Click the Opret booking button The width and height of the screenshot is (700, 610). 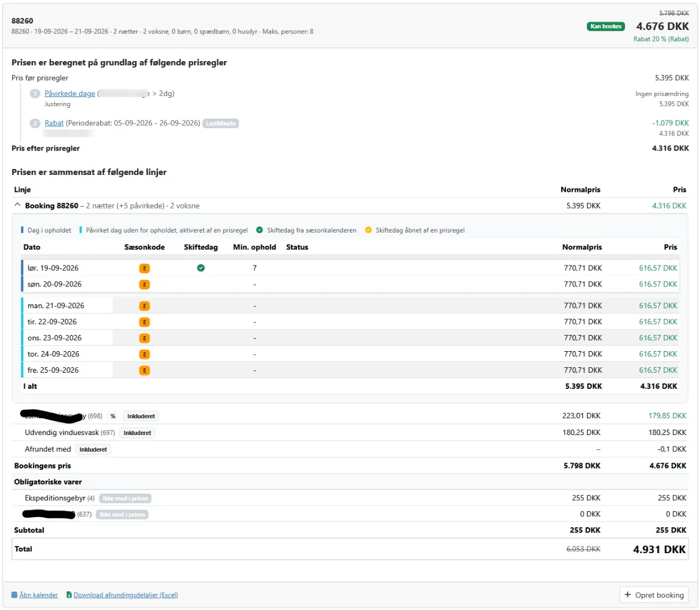654,595
